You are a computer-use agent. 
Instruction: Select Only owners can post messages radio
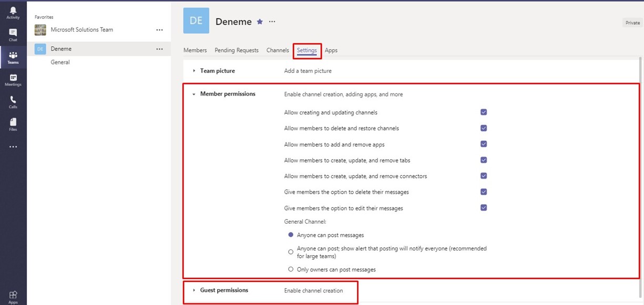[291, 269]
